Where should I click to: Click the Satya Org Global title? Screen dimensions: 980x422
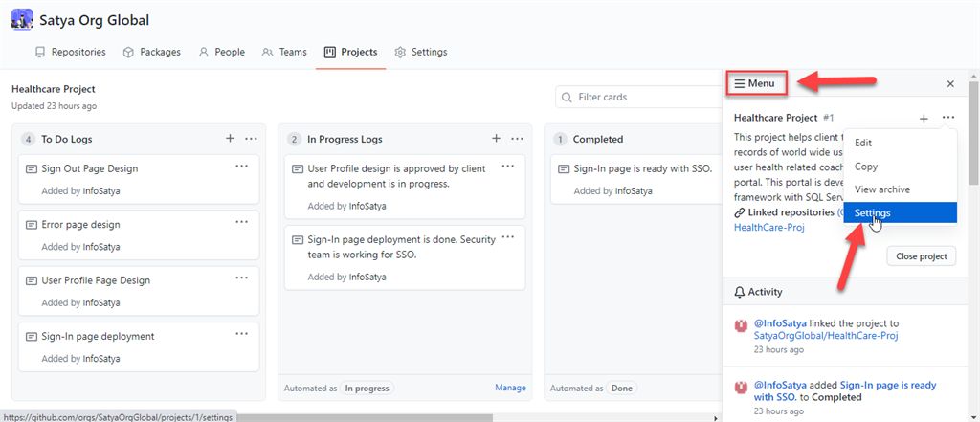click(95, 20)
